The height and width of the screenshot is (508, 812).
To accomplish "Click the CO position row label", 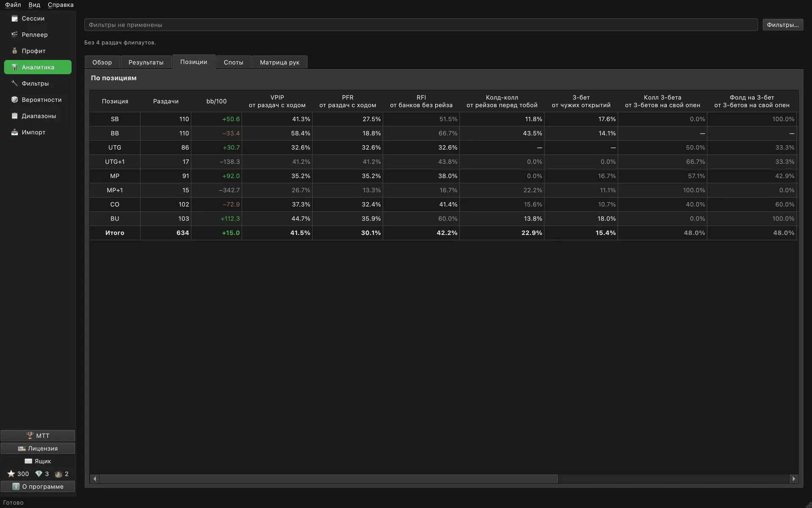I will click(115, 204).
